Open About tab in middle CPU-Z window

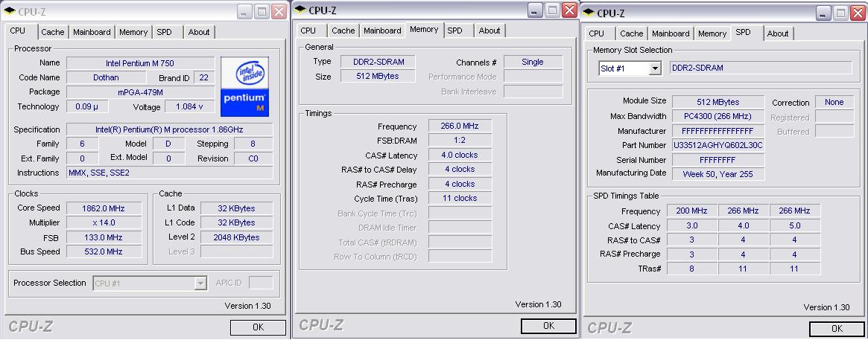click(x=490, y=31)
